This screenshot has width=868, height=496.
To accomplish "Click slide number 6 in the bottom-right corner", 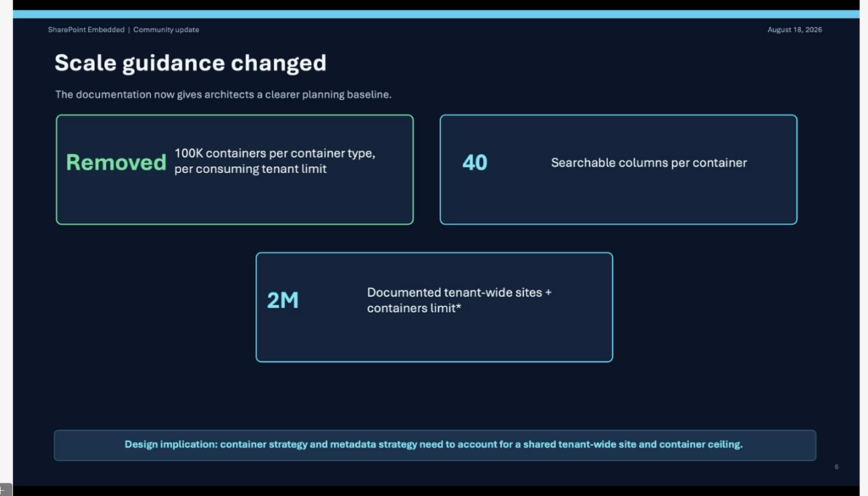I will click(x=837, y=466).
